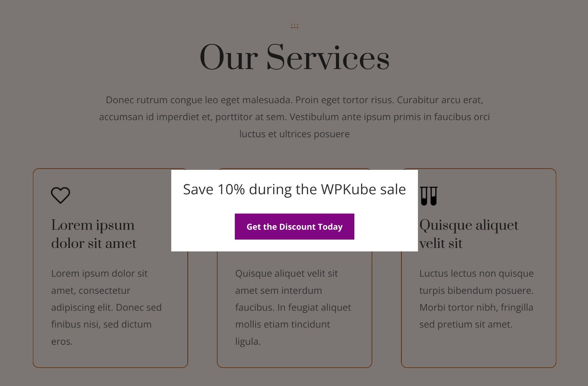Click the heart icon in the first card

tap(60, 195)
